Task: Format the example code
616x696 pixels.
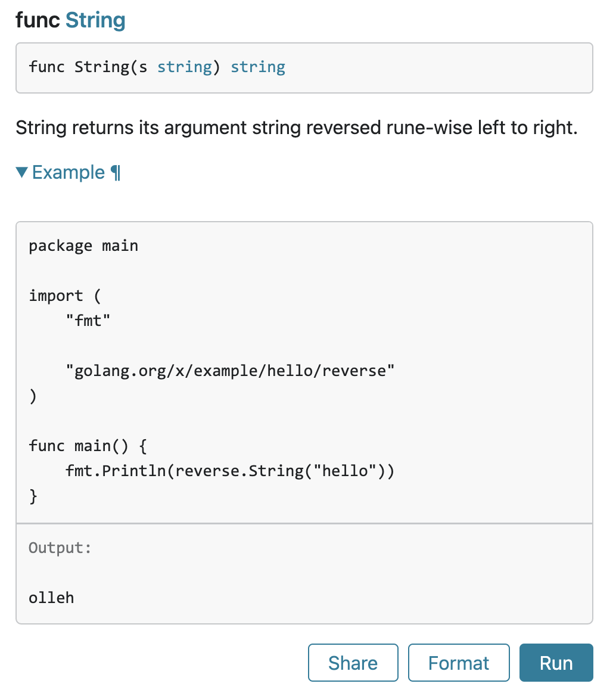Action: [459, 663]
